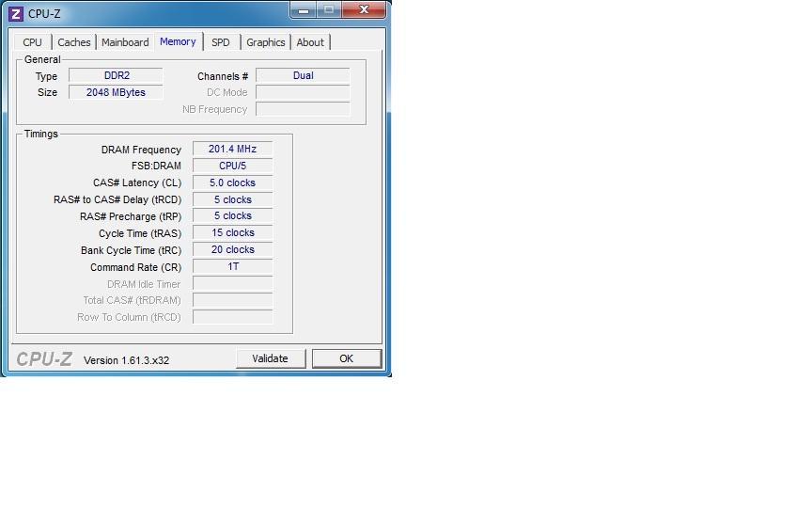This screenshot has height=508, width=812.
Task: Click the tRCD value 5 clocks
Action: (232, 199)
